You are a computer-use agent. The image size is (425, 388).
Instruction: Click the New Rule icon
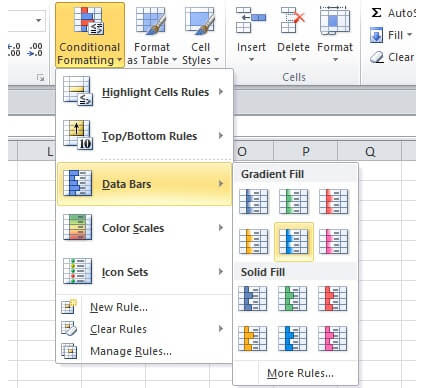click(69, 307)
